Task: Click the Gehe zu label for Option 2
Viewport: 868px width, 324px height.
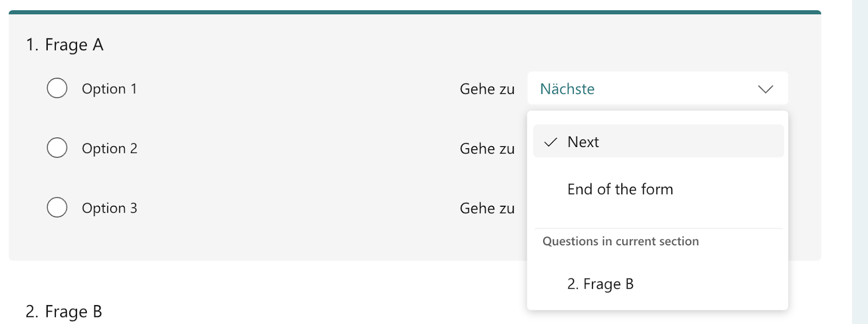Action: tap(487, 149)
